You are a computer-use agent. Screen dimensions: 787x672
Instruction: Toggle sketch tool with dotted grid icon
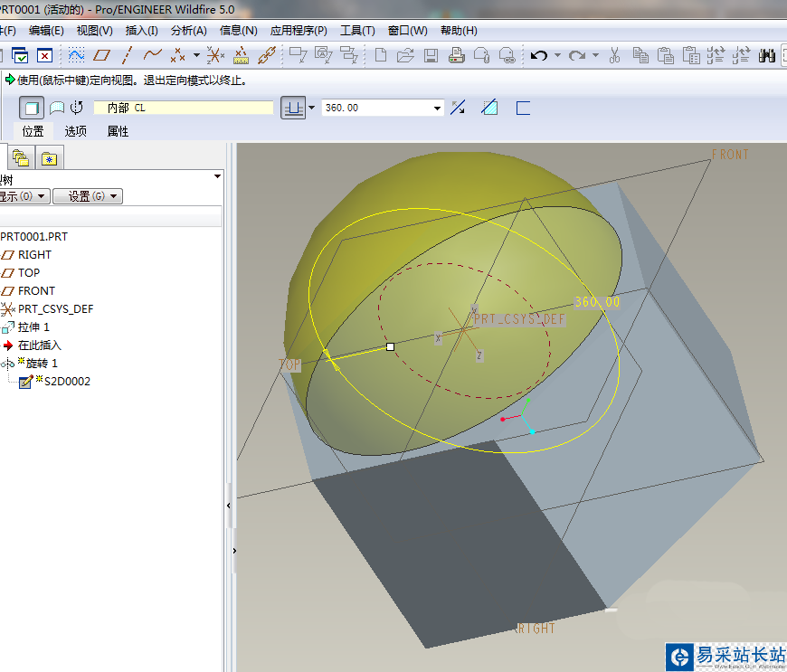76,54
